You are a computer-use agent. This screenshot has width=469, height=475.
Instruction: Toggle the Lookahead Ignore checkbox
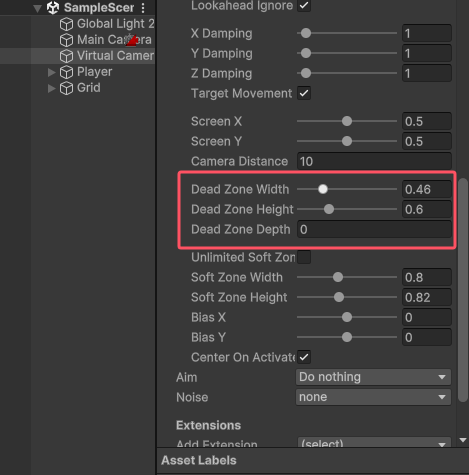point(304,5)
